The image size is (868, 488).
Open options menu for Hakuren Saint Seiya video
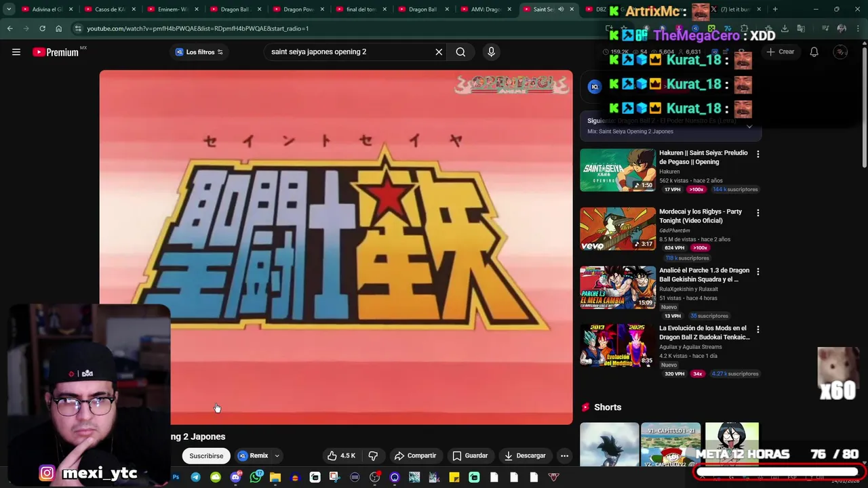coord(757,155)
